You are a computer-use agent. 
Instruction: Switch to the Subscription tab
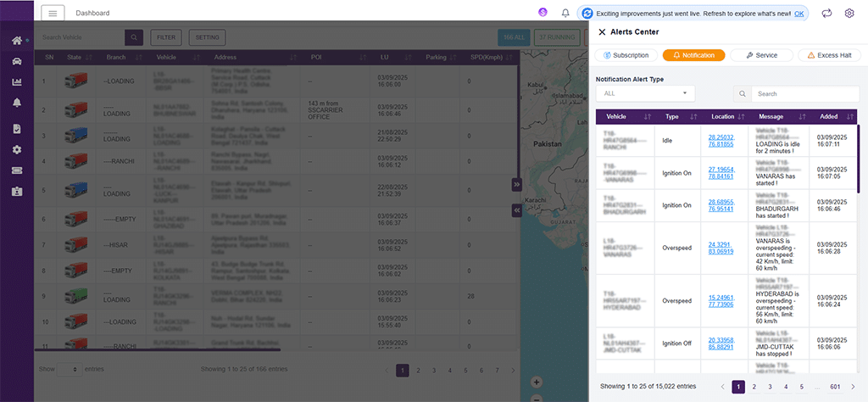click(626, 55)
